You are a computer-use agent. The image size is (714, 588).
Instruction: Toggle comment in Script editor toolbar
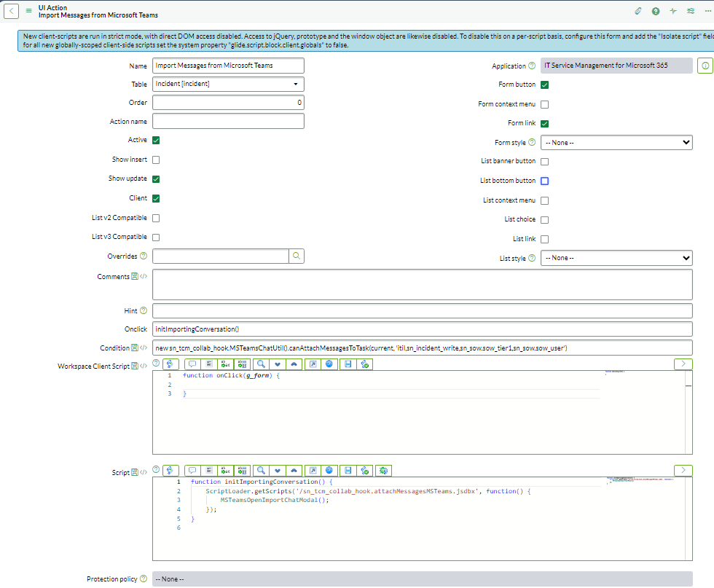[x=192, y=471]
